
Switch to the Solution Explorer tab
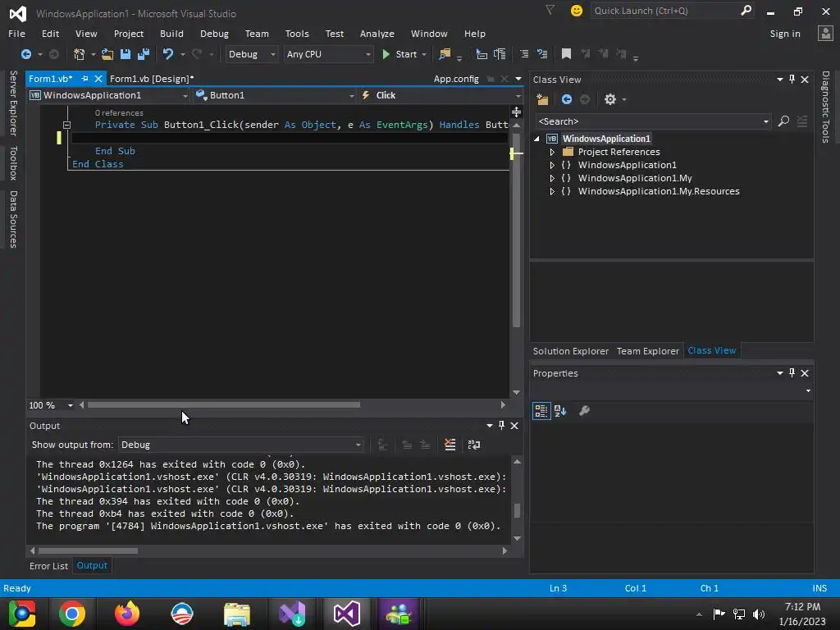pos(571,351)
